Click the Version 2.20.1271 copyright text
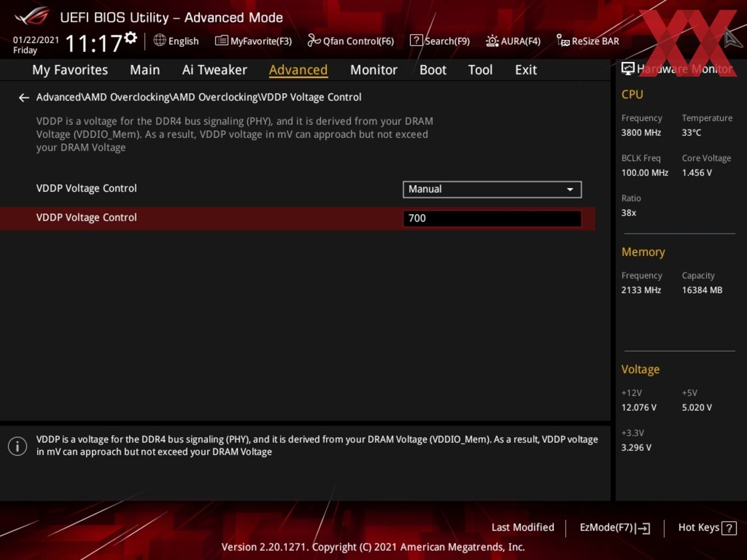Viewport: 747px width, 560px height. coord(373,547)
